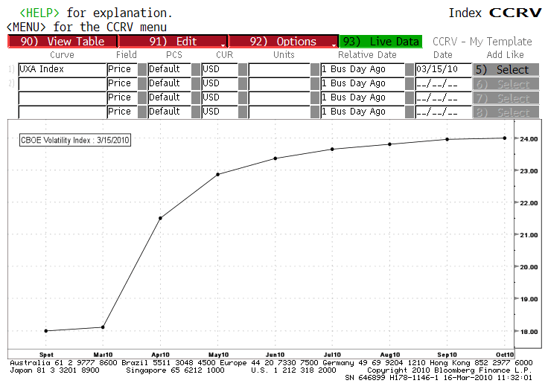The height and width of the screenshot is (392, 548).
Task: Click the Jun10 data point on the curve
Action: (275, 158)
